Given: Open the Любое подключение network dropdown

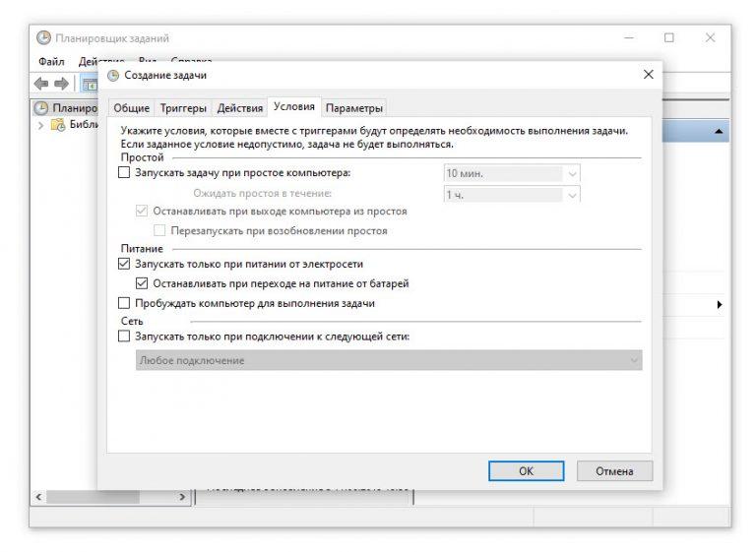Looking at the screenshot, I should 389,360.
